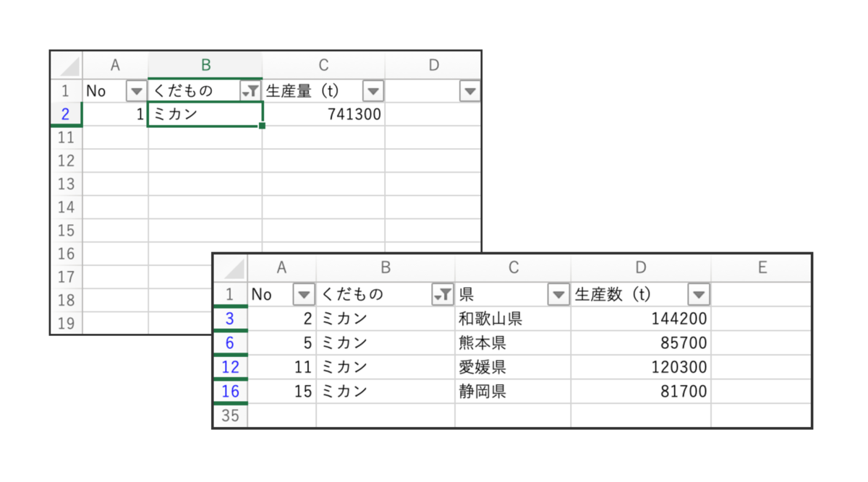Select column E header in the second table
Screen dimensions: 868x482
(762, 267)
